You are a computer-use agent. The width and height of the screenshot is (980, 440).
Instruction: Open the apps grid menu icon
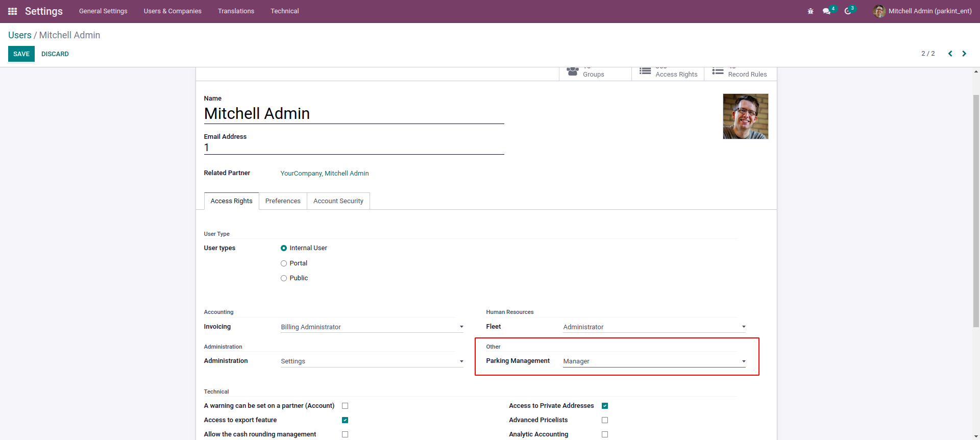13,11
